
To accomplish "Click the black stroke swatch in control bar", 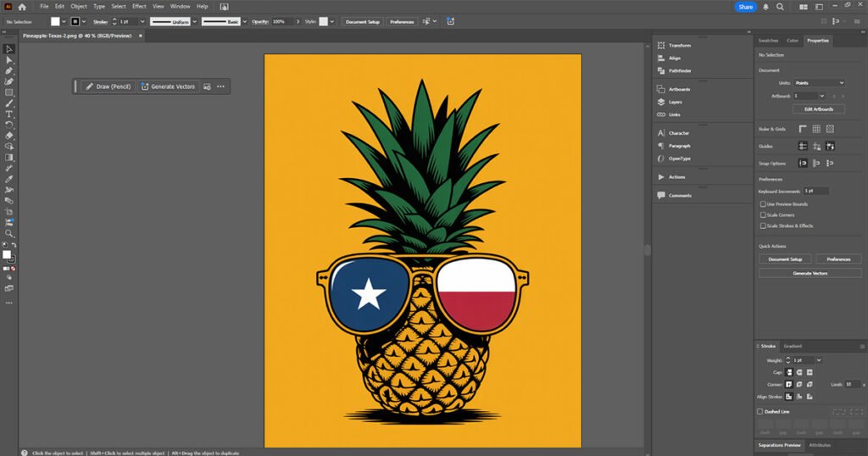I will click(75, 21).
